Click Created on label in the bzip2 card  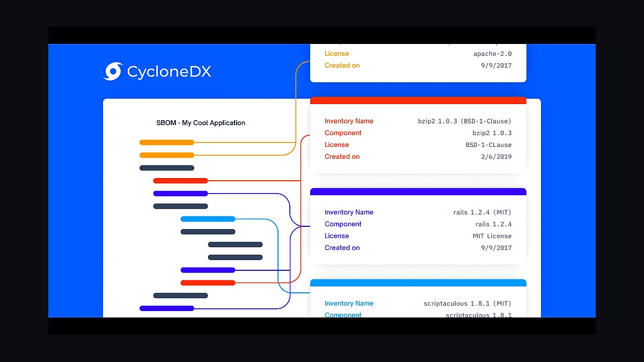coord(342,157)
